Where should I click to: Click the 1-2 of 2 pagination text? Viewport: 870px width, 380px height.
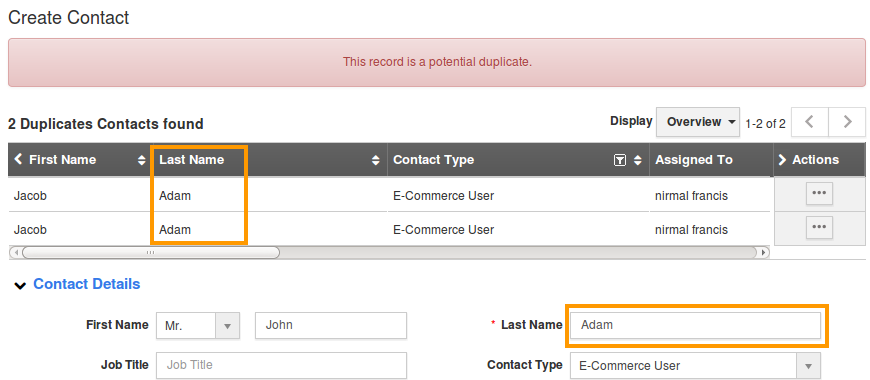(765, 124)
